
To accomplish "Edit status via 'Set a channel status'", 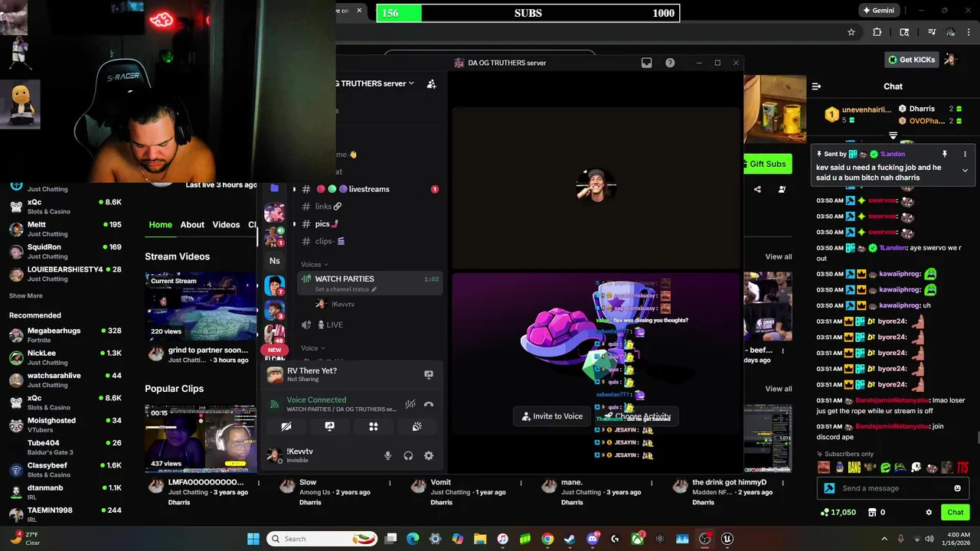I will (346, 289).
